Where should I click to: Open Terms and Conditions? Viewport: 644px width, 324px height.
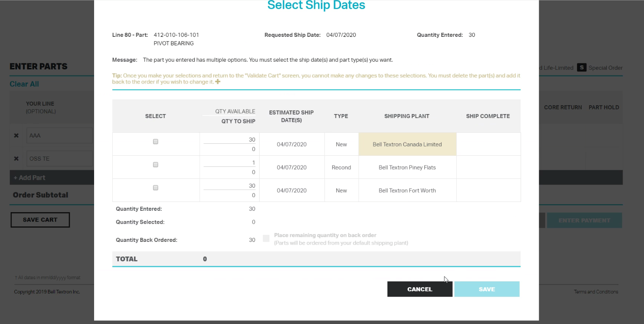(596, 292)
